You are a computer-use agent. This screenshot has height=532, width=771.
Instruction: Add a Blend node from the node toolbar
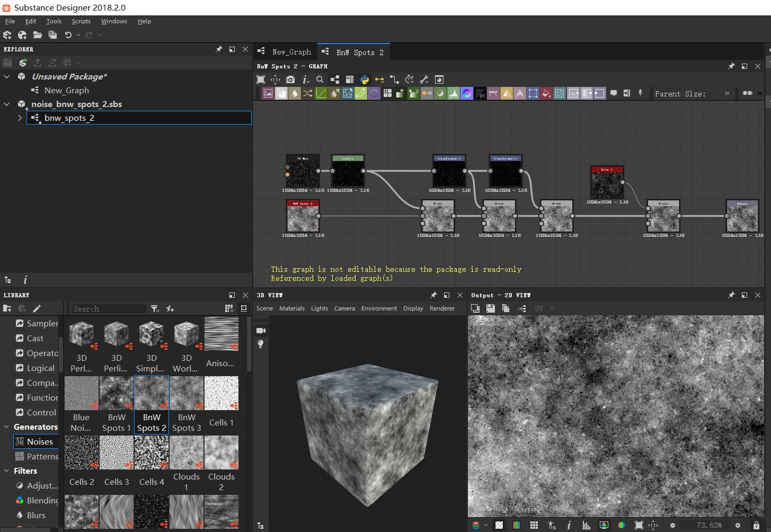[281, 93]
